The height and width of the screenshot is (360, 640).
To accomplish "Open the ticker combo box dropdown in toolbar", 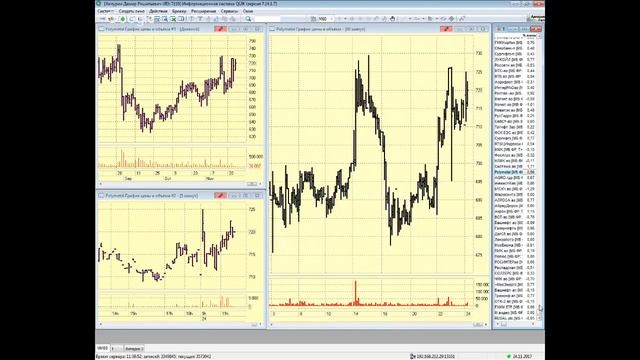I will [x=331, y=19].
